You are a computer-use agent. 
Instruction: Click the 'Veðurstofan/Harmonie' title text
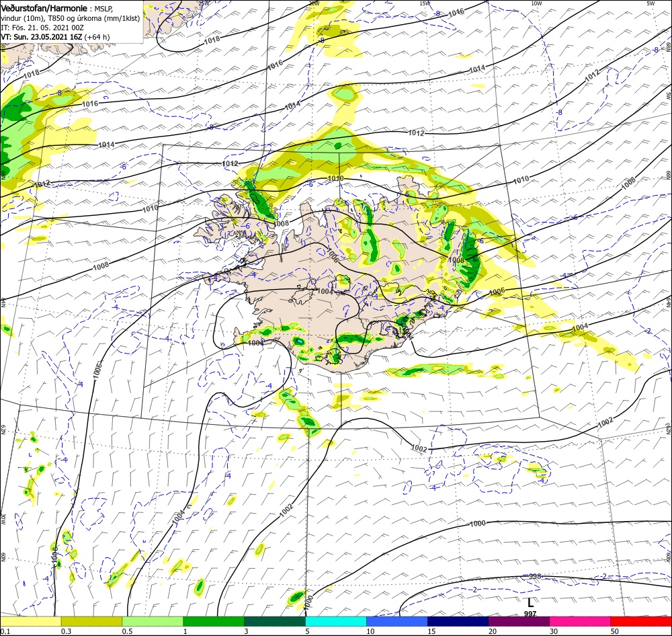(44, 8)
